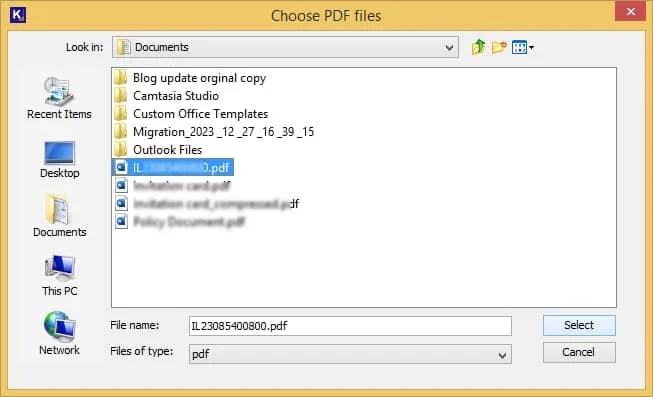Click the folder icon beside Outlook Files
653x397 pixels.
tap(121, 150)
